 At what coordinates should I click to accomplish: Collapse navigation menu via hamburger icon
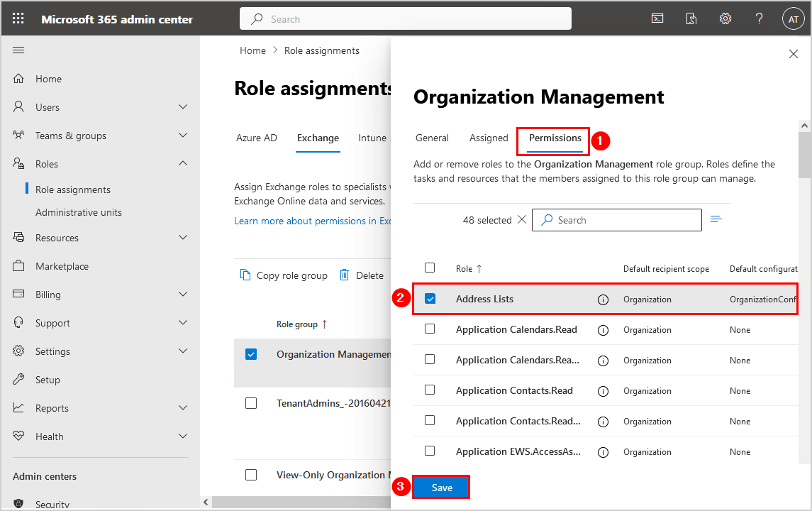[18, 50]
